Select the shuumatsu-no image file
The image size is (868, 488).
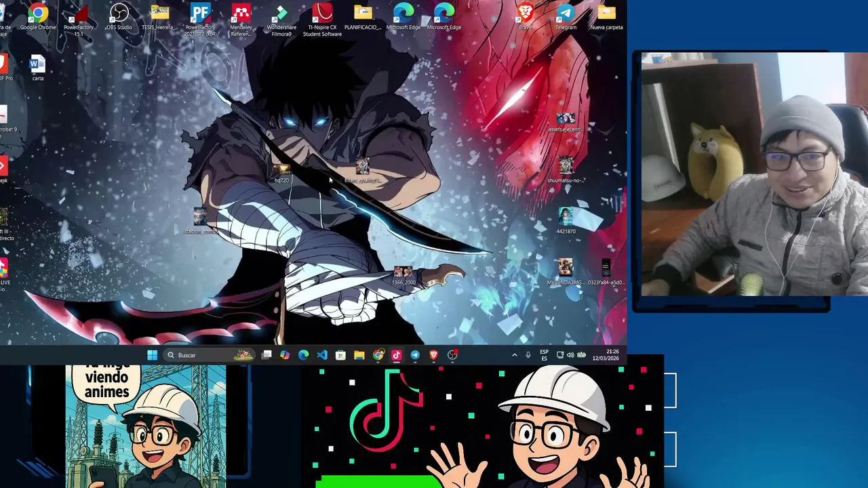(x=566, y=169)
